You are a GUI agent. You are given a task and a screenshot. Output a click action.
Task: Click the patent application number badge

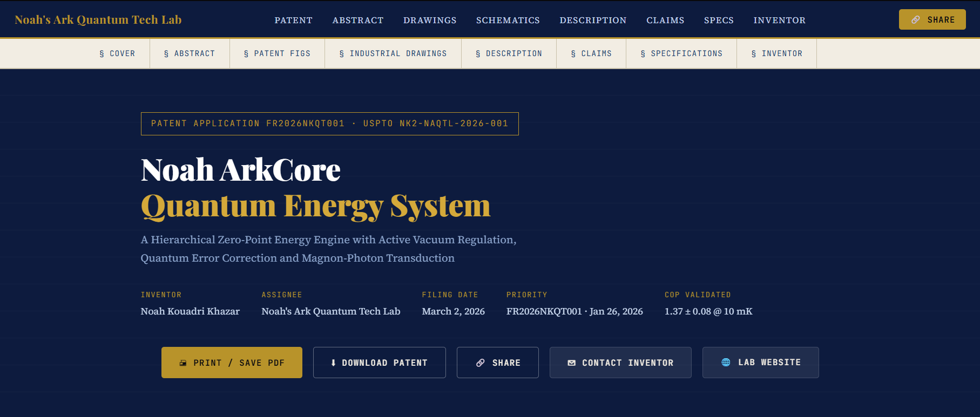tap(329, 124)
